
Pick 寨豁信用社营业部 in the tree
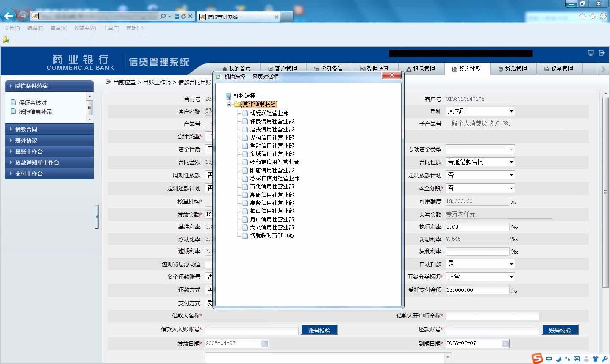point(272,203)
